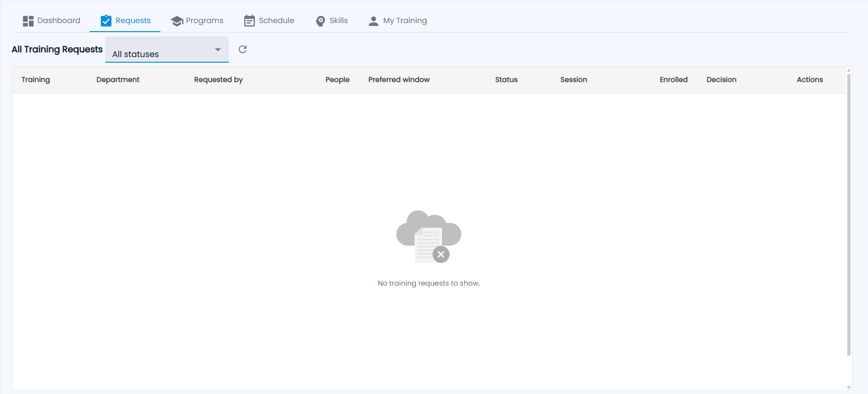Click the Decision column header
Screen dimensions: 868x394
click(x=721, y=80)
